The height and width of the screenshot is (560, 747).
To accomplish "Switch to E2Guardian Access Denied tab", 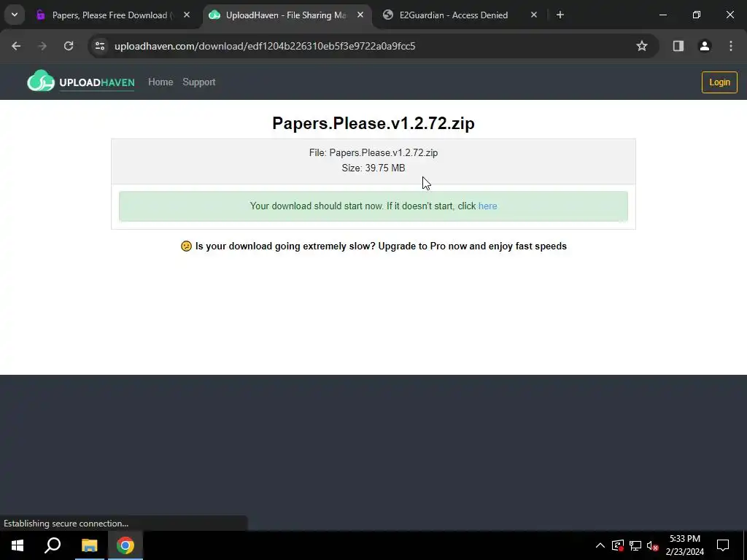I will pos(454,15).
